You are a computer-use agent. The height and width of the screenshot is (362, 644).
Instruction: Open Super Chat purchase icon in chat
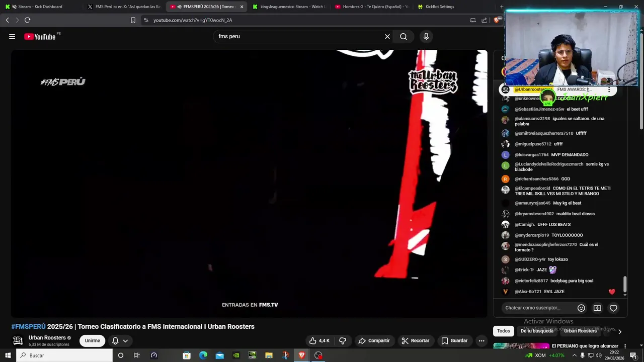tap(597, 308)
